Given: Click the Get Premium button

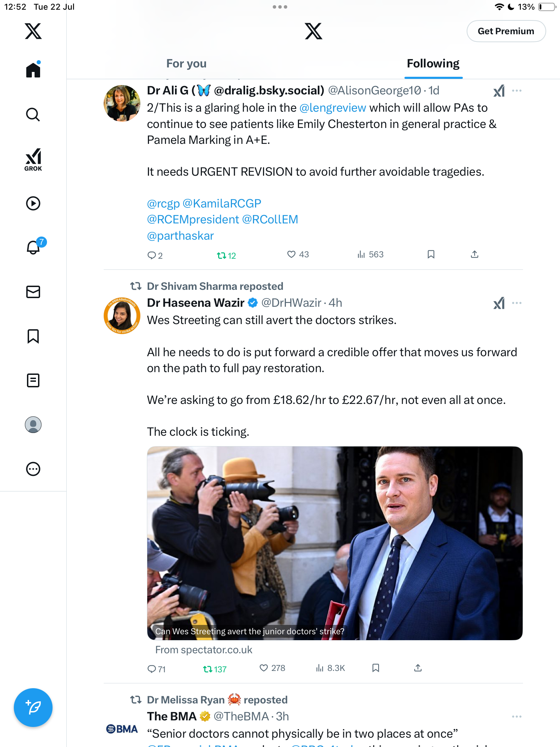Looking at the screenshot, I should pos(506,31).
